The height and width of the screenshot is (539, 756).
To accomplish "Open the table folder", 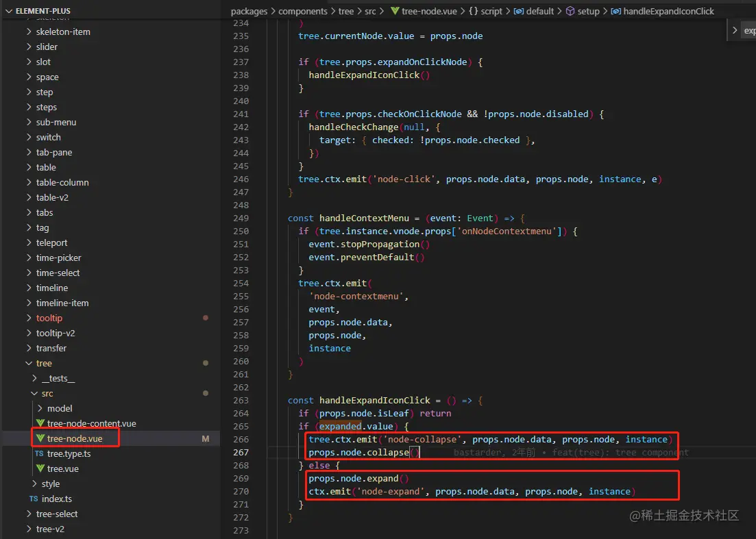I will point(46,167).
